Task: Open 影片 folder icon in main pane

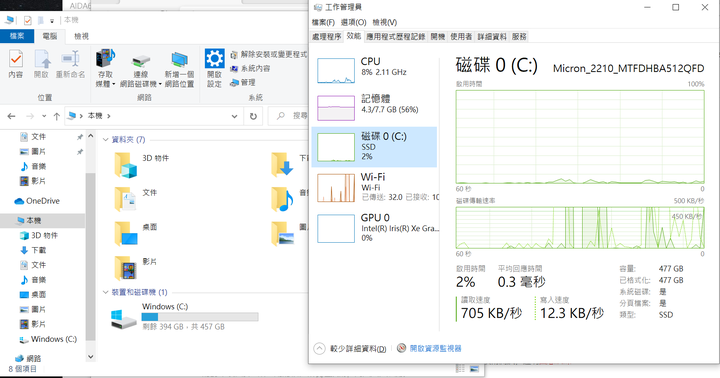Action: [126, 268]
